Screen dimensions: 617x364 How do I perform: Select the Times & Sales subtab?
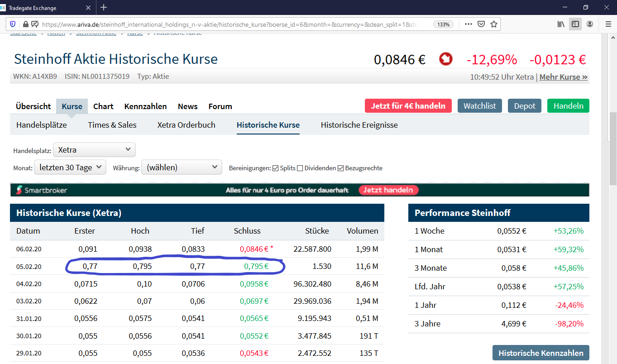point(112,125)
